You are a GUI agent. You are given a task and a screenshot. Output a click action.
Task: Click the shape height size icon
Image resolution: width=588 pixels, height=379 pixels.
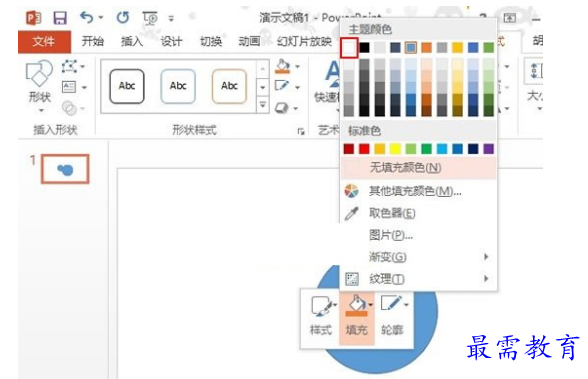coord(535,70)
